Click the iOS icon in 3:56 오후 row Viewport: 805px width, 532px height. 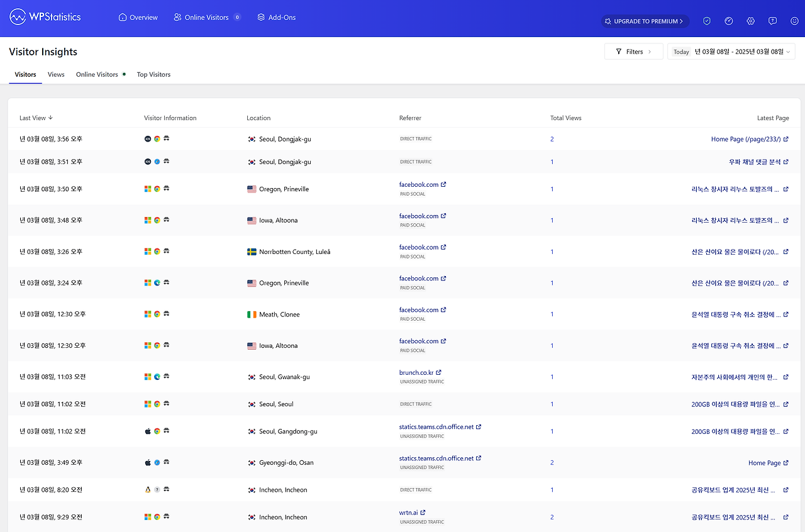(148, 138)
